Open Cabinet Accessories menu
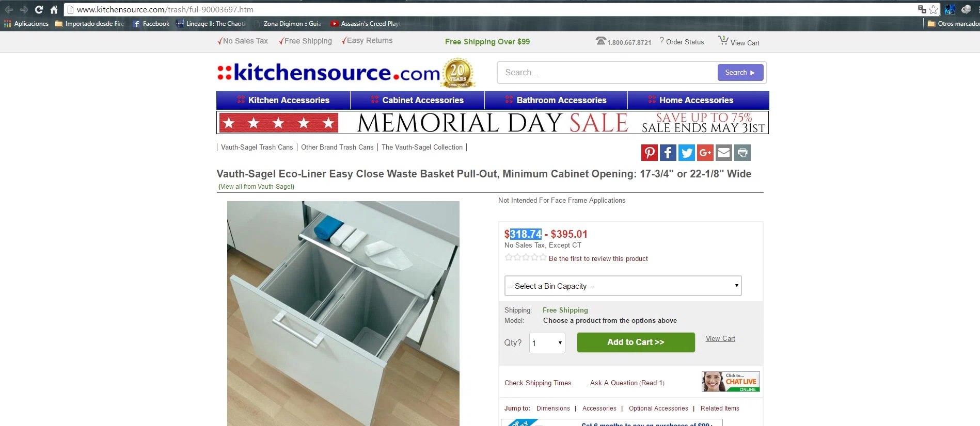This screenshot has height=426, width=980. (x=417, y=100)
